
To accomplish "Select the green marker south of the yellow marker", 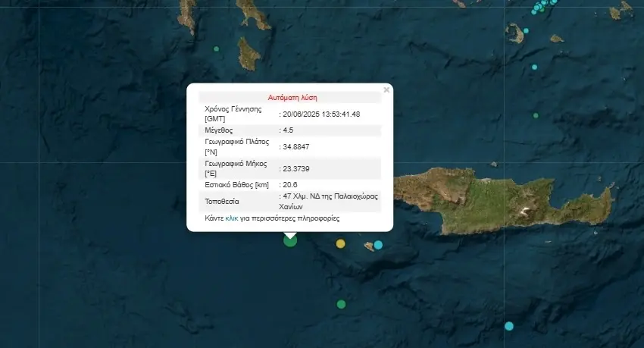I will coord(341,304).
